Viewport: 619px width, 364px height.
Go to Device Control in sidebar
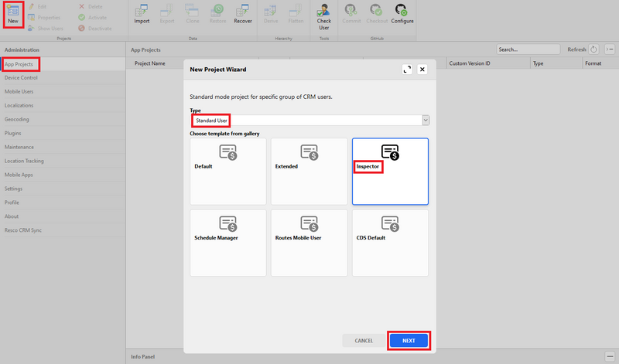tap(21, 77)
